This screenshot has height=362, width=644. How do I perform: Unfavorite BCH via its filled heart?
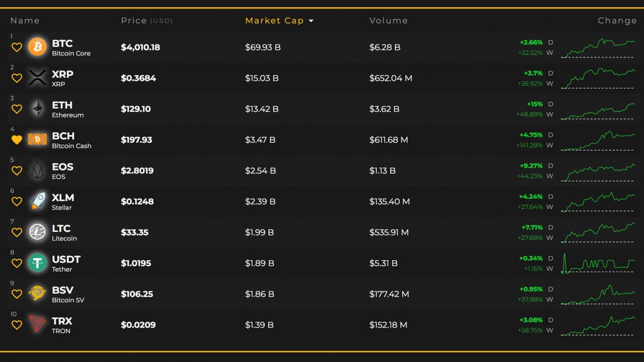17,140
